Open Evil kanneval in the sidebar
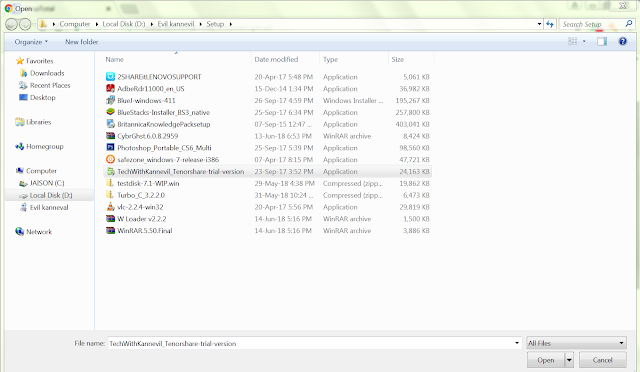The width and height of the screenshot is (640, 372). coord(49,207)
